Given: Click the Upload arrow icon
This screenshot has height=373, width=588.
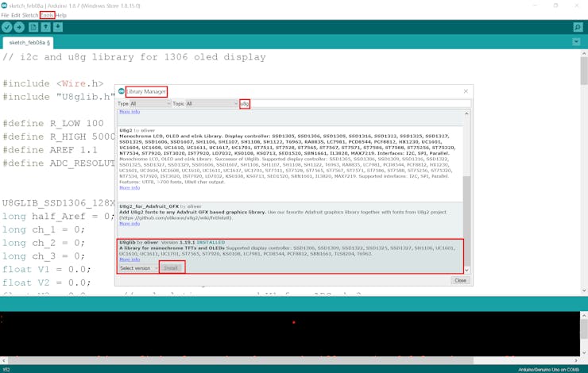Looking at the screenshot, I should click(19, 27).
